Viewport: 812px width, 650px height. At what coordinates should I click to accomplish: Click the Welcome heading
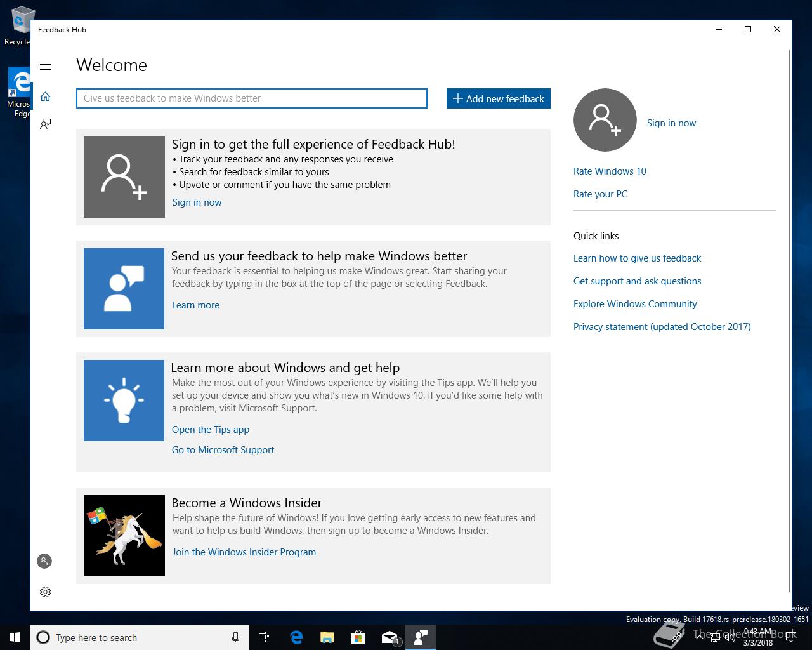tap(112, 65)
